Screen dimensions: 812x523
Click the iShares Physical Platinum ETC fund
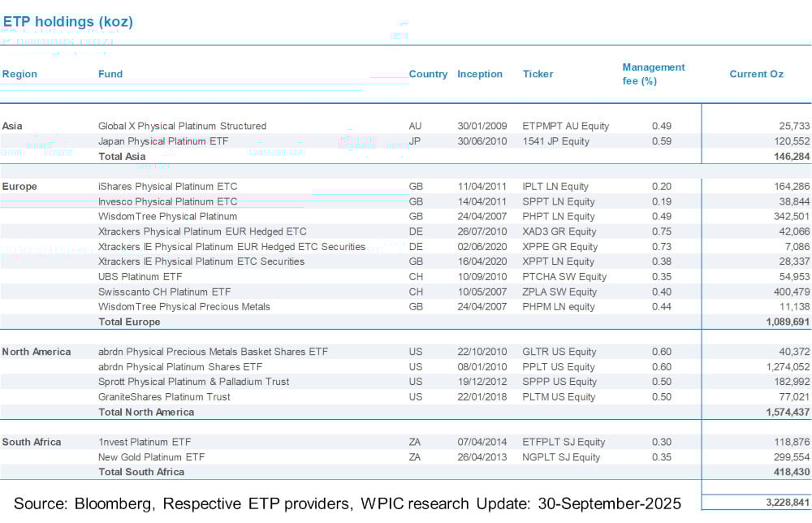[167, 187]
